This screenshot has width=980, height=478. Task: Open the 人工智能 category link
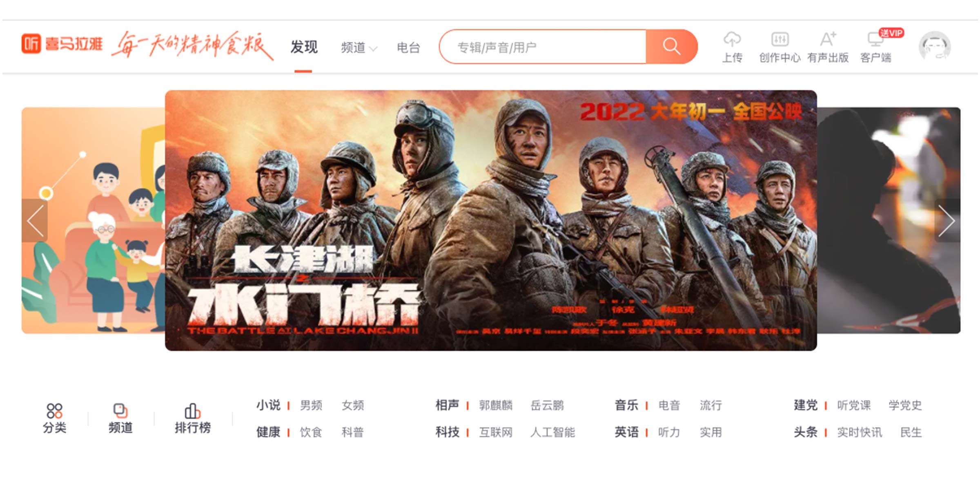click(552, 432)
